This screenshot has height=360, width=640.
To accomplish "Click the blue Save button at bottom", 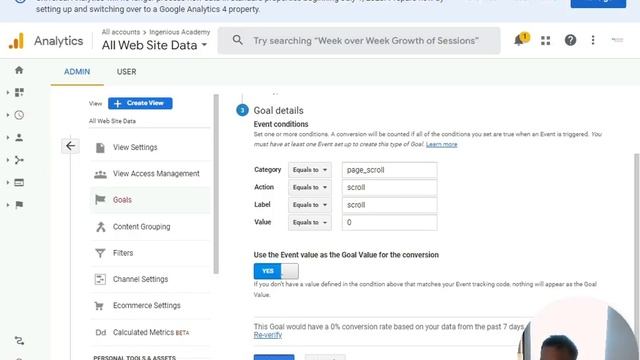I will tap(274, 357).
